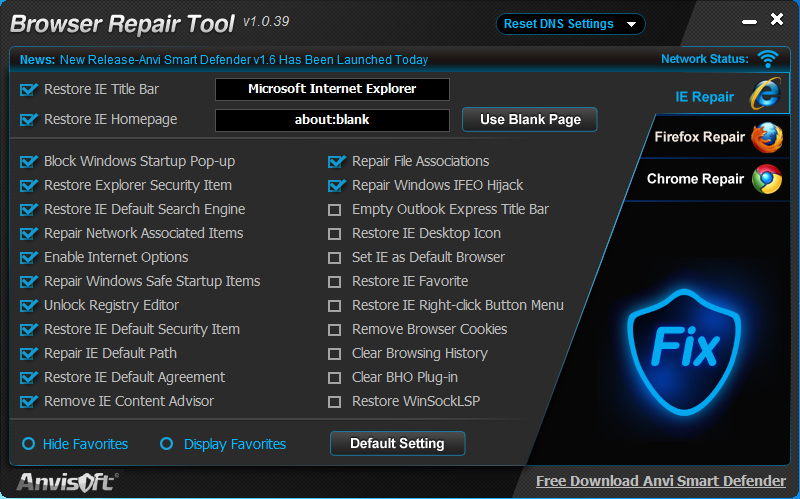Click the Chrome logo icon

coord(767,179)
